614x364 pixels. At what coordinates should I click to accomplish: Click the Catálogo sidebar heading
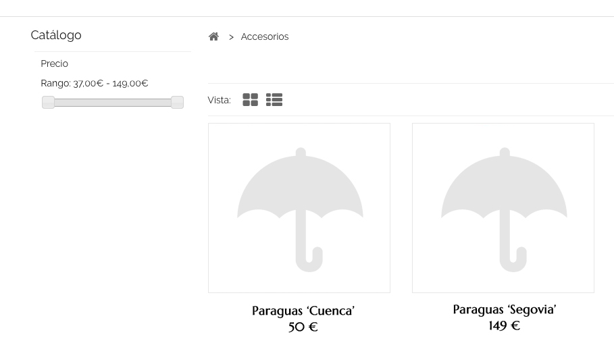pos(56,35)
